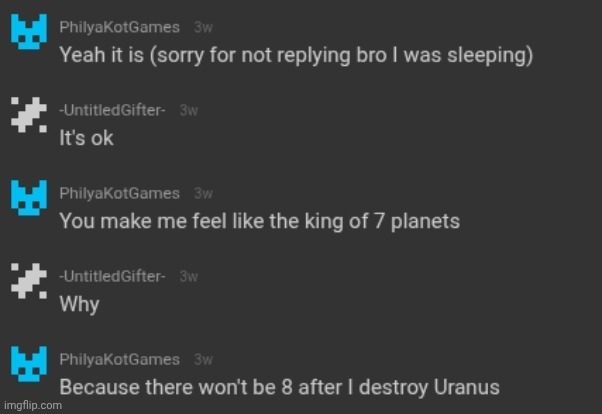
Task: Click the "Because there won't be 8" comment
Action: coord(279,385)
